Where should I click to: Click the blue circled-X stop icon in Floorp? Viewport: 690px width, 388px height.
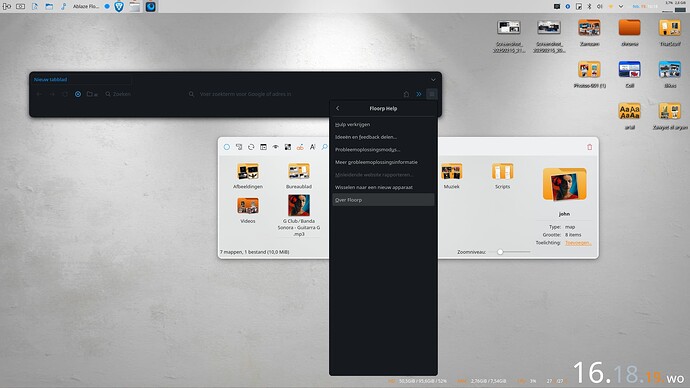tap(77, 94)
